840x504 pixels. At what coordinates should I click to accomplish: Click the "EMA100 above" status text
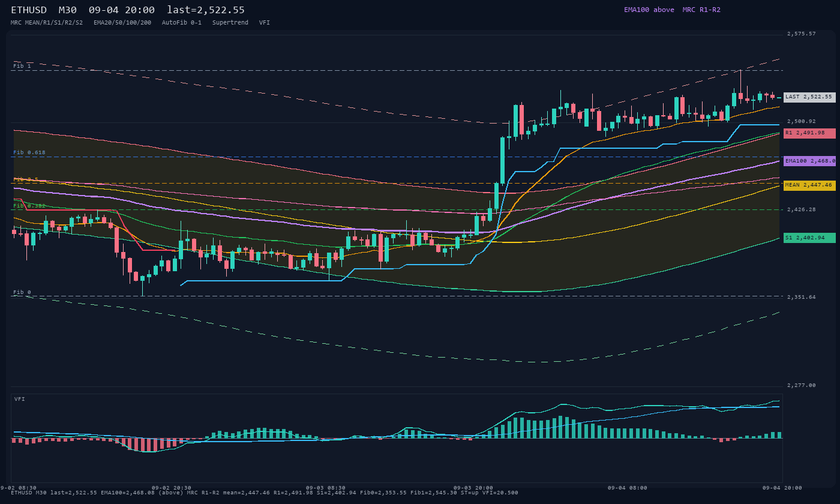click(x=649, y=10)
